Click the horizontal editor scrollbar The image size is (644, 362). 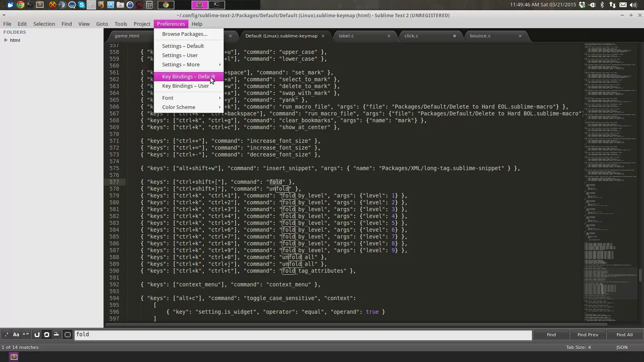[x=356, y=324]
